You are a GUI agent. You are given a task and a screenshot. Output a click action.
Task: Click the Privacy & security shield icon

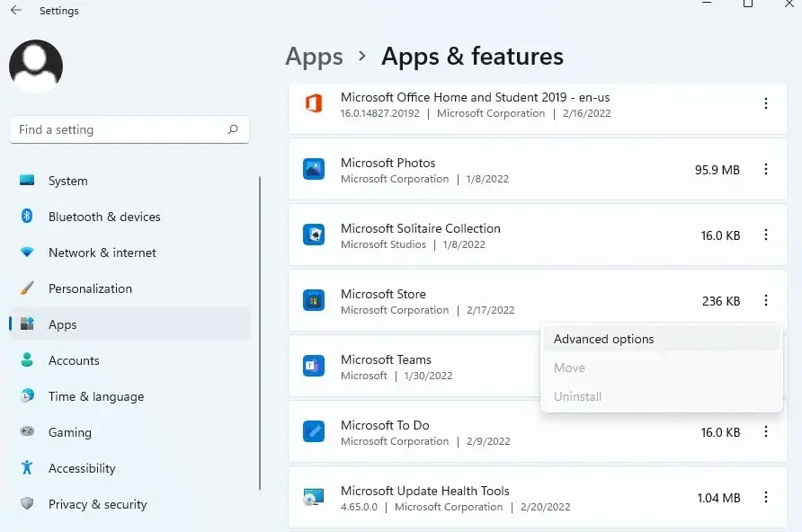click(x=27, y=503)
